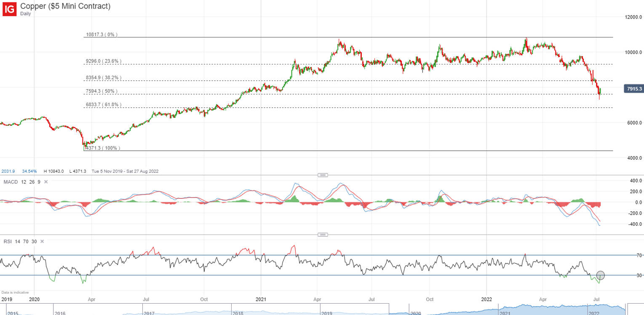This screenshot has width=644, height=315.
Task: Click the IG logo
Action: (10, 8)
